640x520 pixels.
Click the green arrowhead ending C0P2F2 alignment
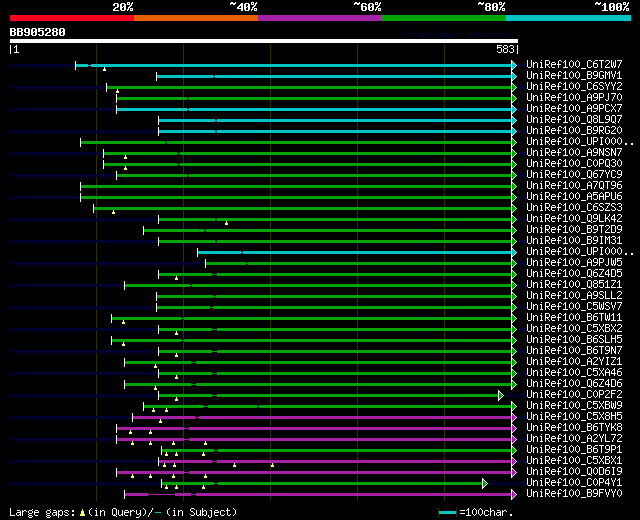501,395
